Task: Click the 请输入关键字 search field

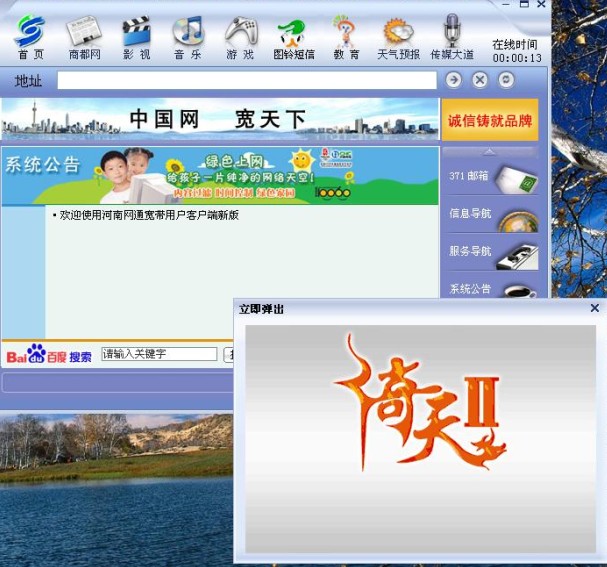Action: click(x=159, y=354)
